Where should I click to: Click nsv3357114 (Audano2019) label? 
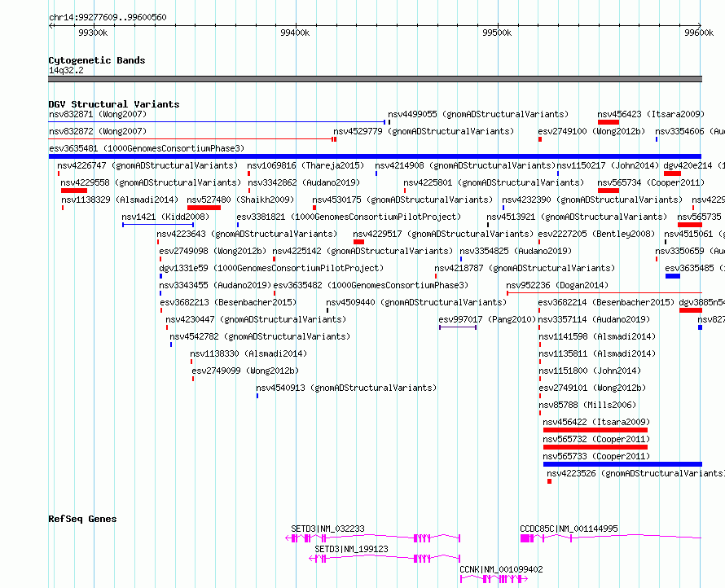click(594, 319)
